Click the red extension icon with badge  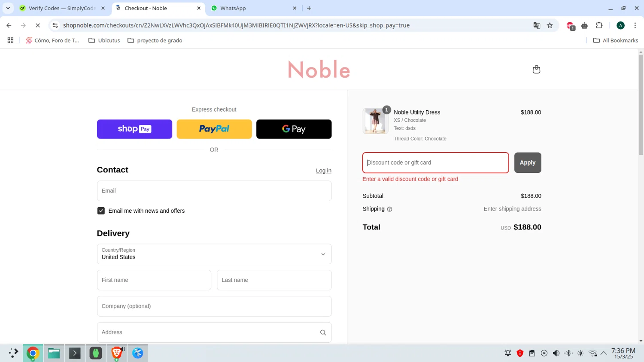pyautogui.click(x=570, y=26)
